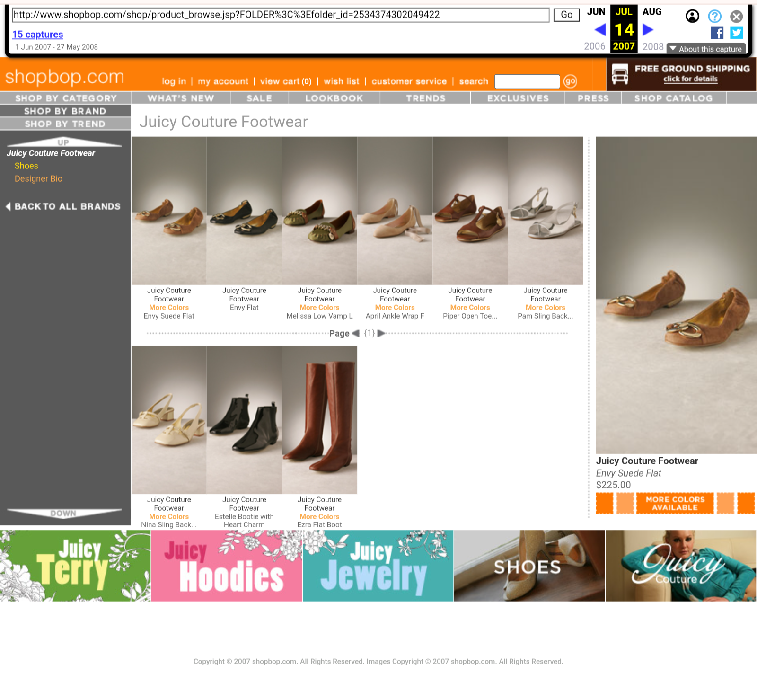Open Juicy Jewelry banner
Screen dimensions: 757x700
(x=378, y=566)
